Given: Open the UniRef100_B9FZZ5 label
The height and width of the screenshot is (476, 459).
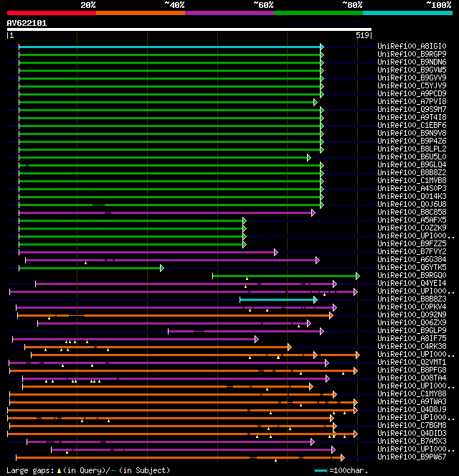Looking at the screenshot, I should [412, 243].
